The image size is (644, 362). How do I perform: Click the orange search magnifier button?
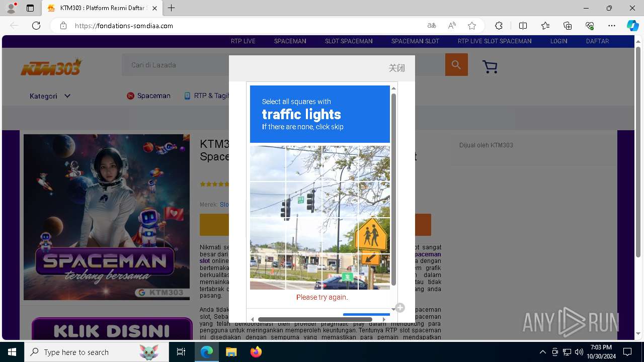[456, 65]
